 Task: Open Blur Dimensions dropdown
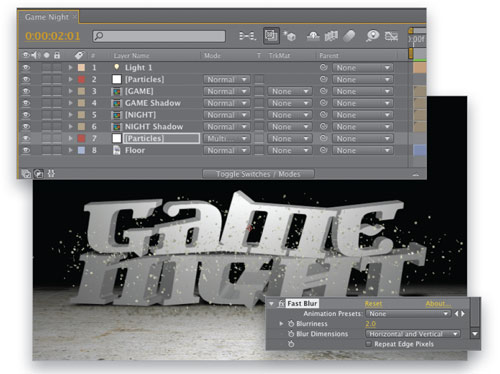click(x=413, y=334)
